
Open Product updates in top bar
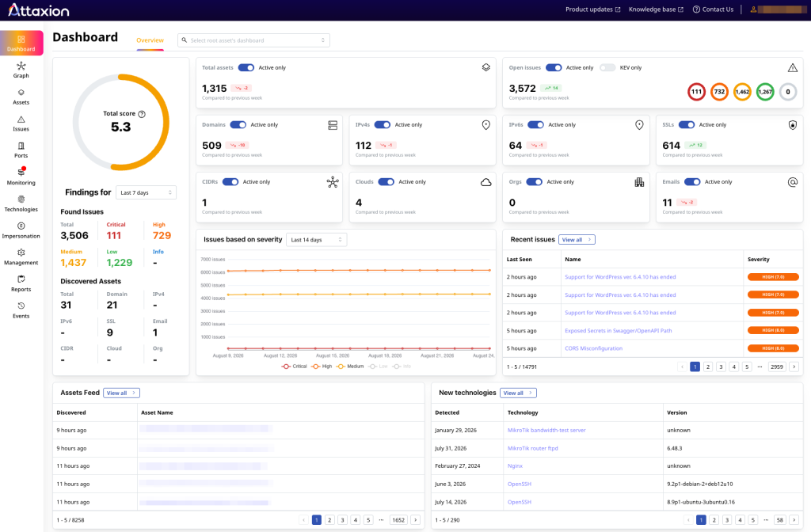[592, 9]
